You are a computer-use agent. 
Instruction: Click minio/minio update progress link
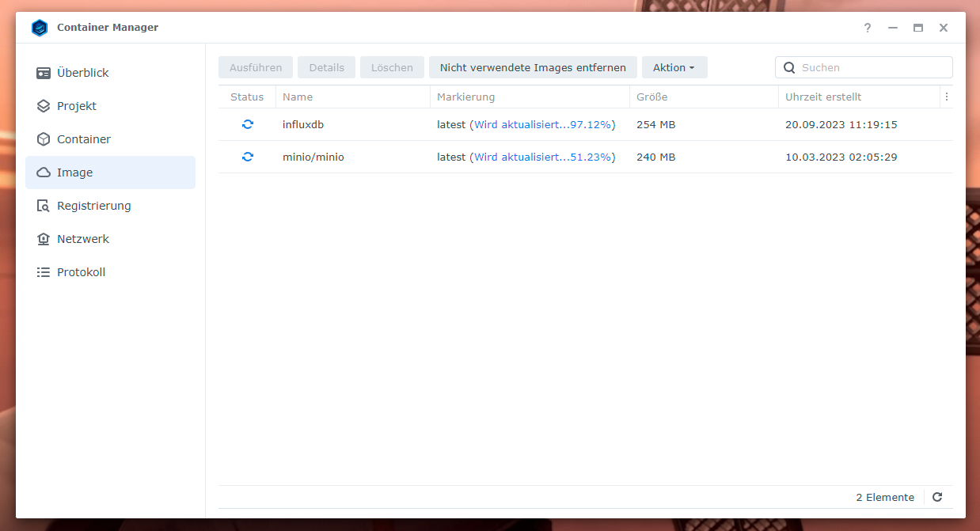542,157
